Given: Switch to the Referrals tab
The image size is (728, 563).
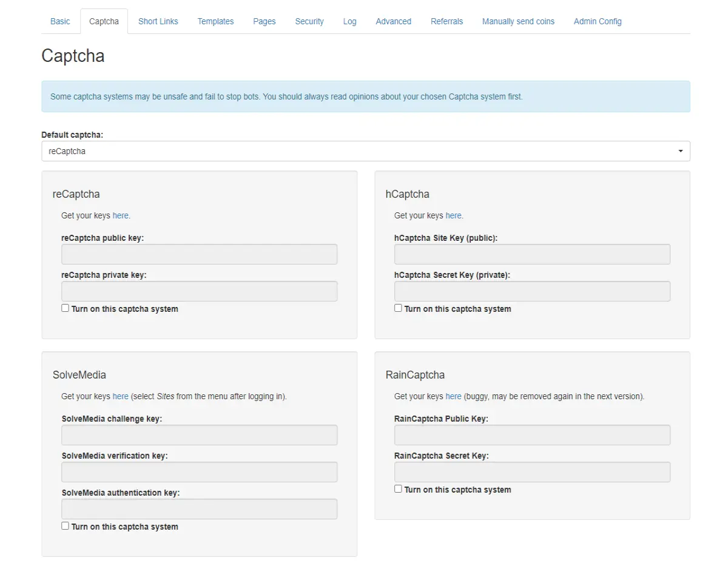Looking at the screenshot, I should [447, 21].
